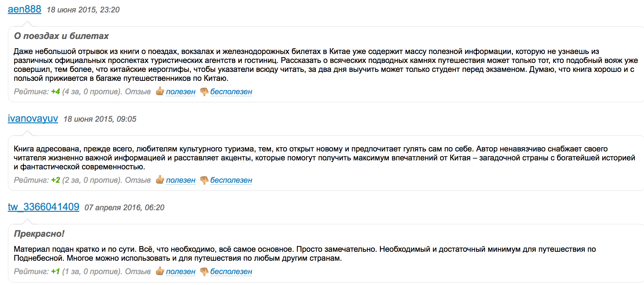Click thumbs-down icon in tw_3366041409's review
Screen dimensions: 644x285
[204, 272]
